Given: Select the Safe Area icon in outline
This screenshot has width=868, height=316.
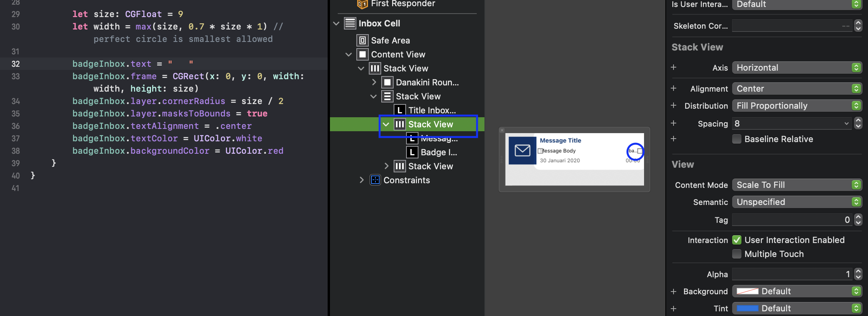Looking at the screenshot, I should coord(362,40).
